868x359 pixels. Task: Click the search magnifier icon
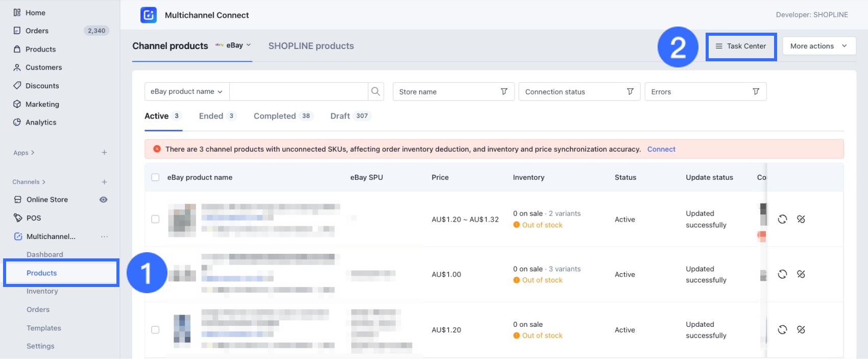tap(375, 91)
